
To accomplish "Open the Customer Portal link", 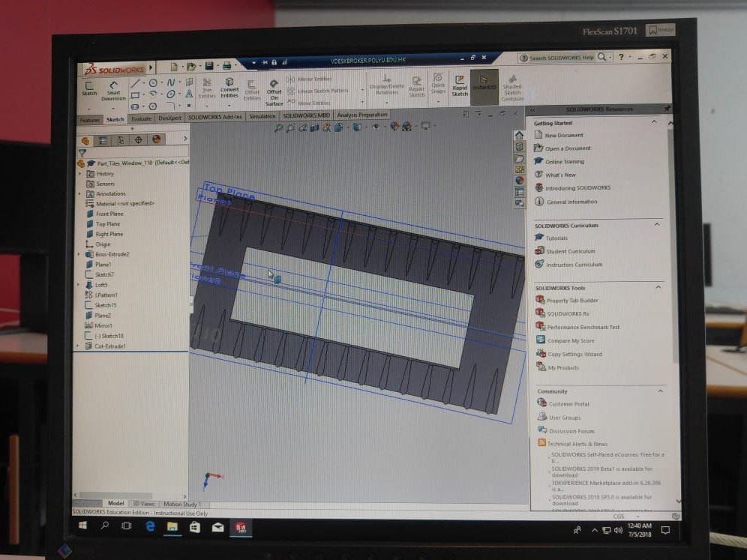I will (x=568, y=404).
